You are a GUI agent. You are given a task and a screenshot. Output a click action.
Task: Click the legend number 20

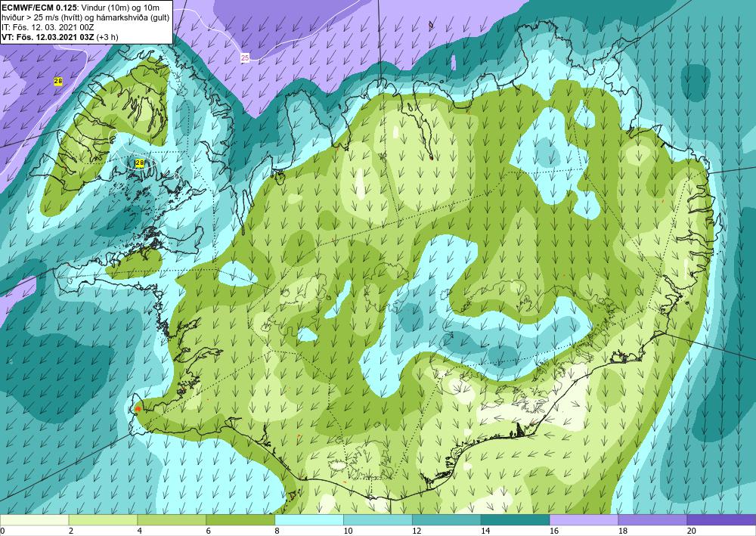(x=692, y=531)
